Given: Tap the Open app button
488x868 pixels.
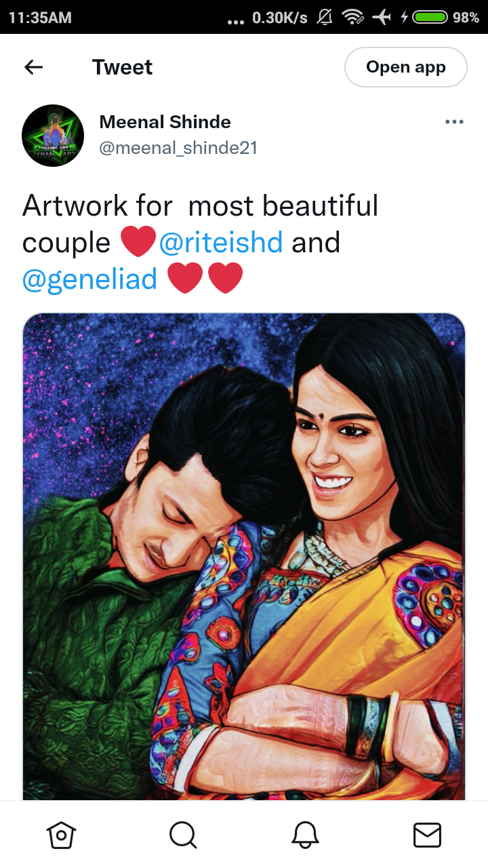Looking at the screenshot, I should (406, 67).
